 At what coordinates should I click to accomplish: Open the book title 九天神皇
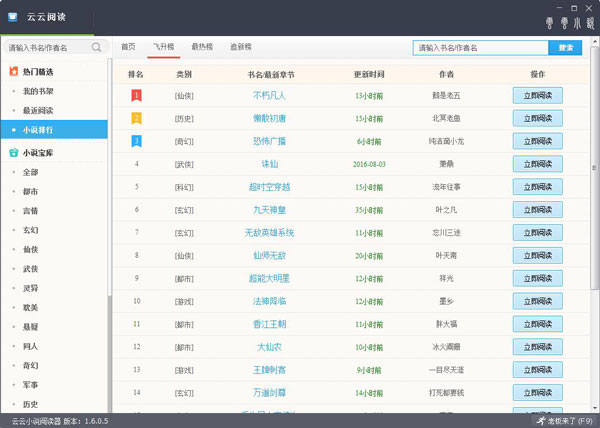coord(269,210)
